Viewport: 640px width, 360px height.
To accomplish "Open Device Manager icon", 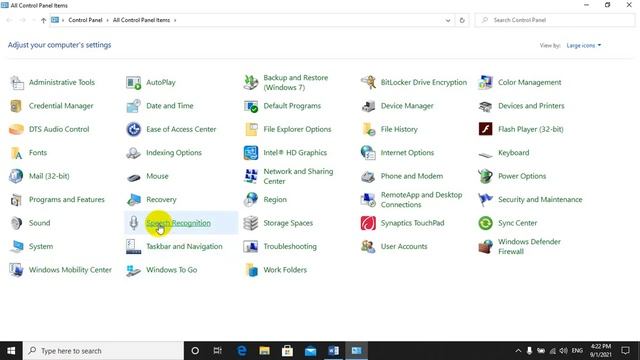I will (x=368, y=106).
